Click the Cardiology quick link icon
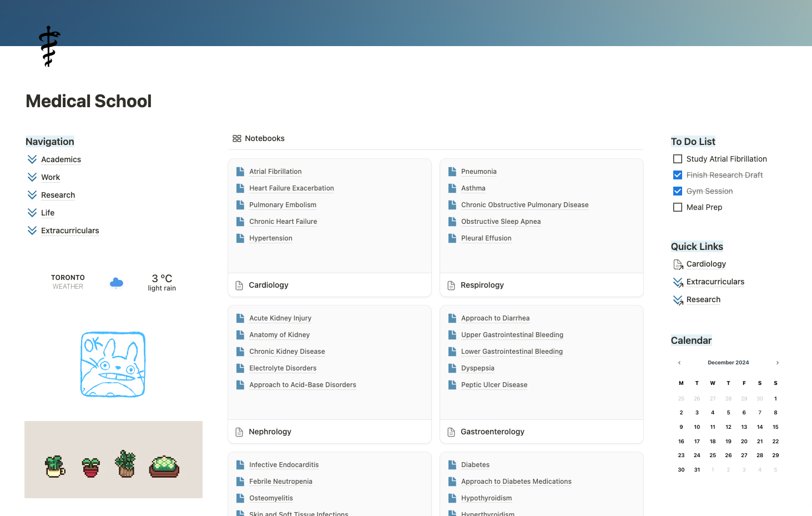Image resolution: width=812 pixels, height=516 pixels. [x=678, y=264]
